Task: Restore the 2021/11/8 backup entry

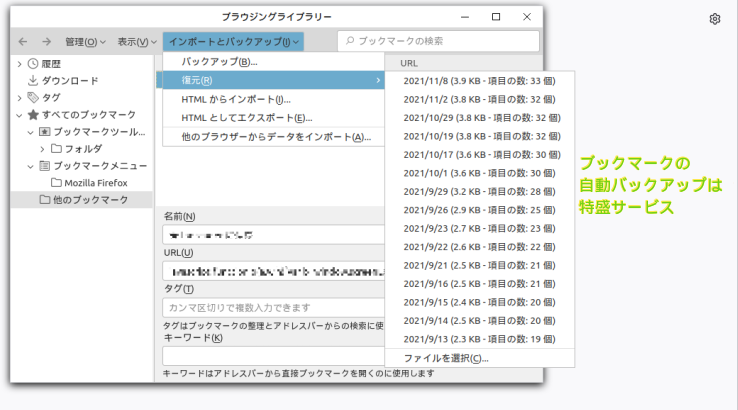Action: [480, 81]
